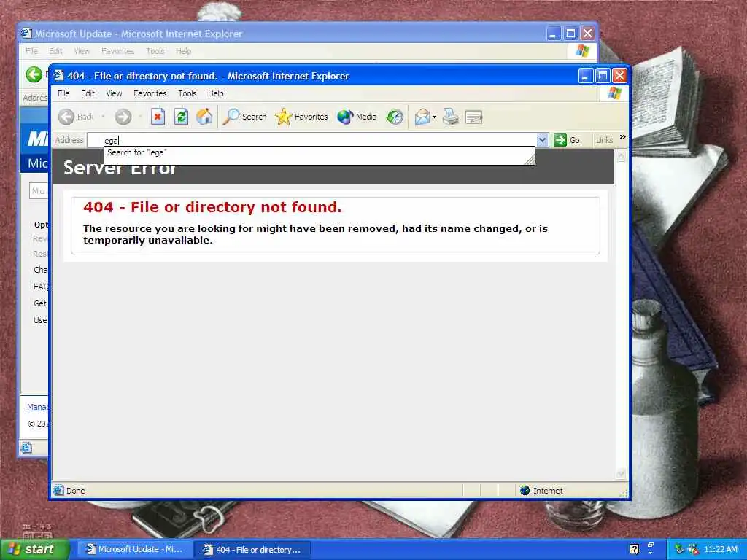The image size is (747, 560).
Task: Click the Forward arrow button in toolbar
Action: [x=123, y=117]
